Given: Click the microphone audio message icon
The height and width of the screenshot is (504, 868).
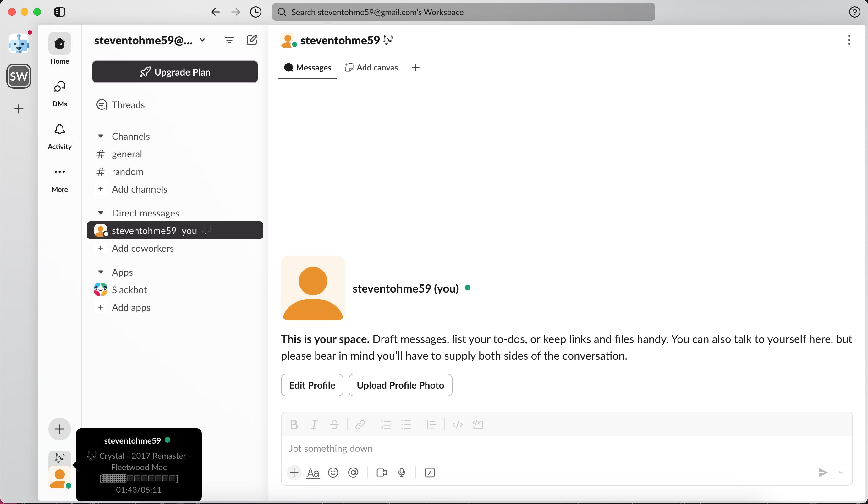Looking at the screenshot, I should point(401,472).
